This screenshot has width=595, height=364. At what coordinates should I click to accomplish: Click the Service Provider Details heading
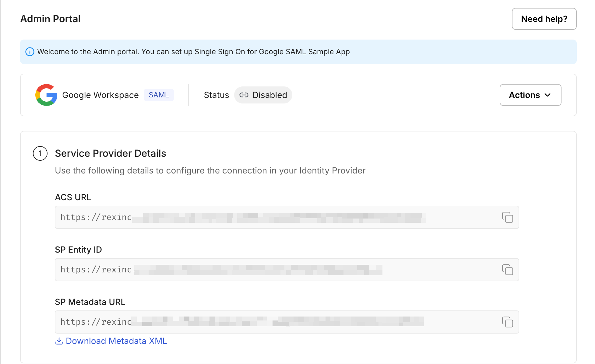click(x=110, y=153)
